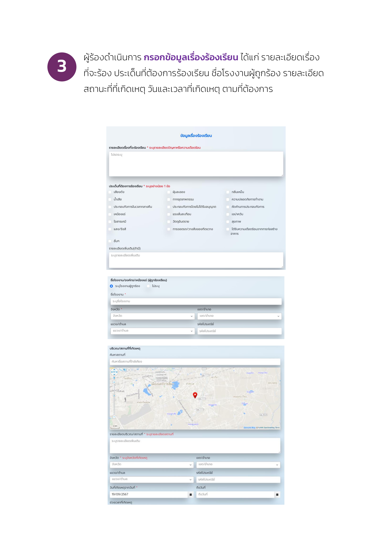The image size is (392, 555).
Task: Select the zoom-to-area tool on map
Action: click(125, 370)
